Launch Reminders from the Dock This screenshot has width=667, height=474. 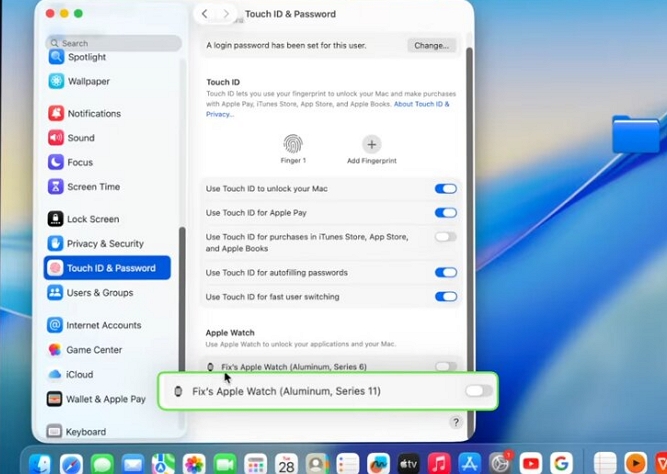point(348,464)
